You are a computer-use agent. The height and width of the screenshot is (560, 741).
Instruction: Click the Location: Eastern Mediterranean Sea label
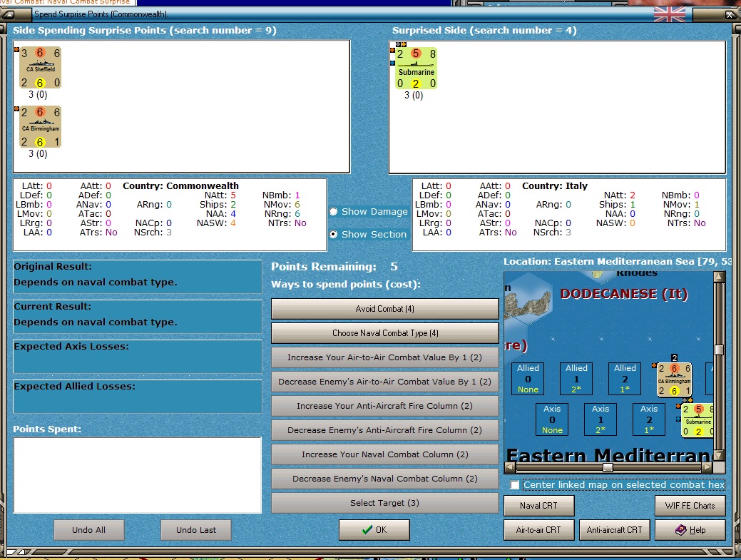click(617, 261)
